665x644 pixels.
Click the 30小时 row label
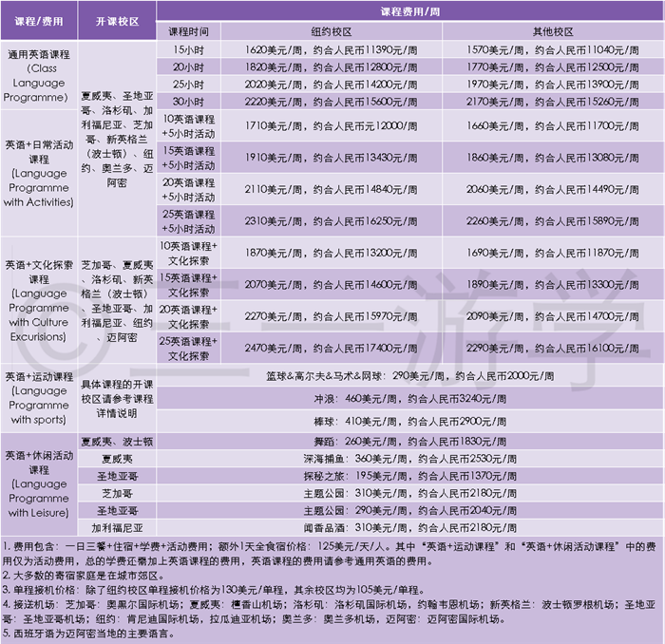pyautogui.click(x=188, y=102)
